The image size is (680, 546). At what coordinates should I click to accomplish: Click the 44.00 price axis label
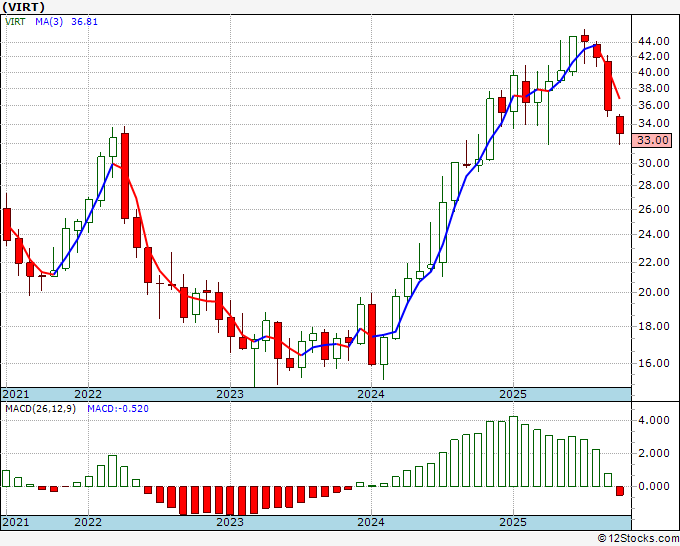654,42
